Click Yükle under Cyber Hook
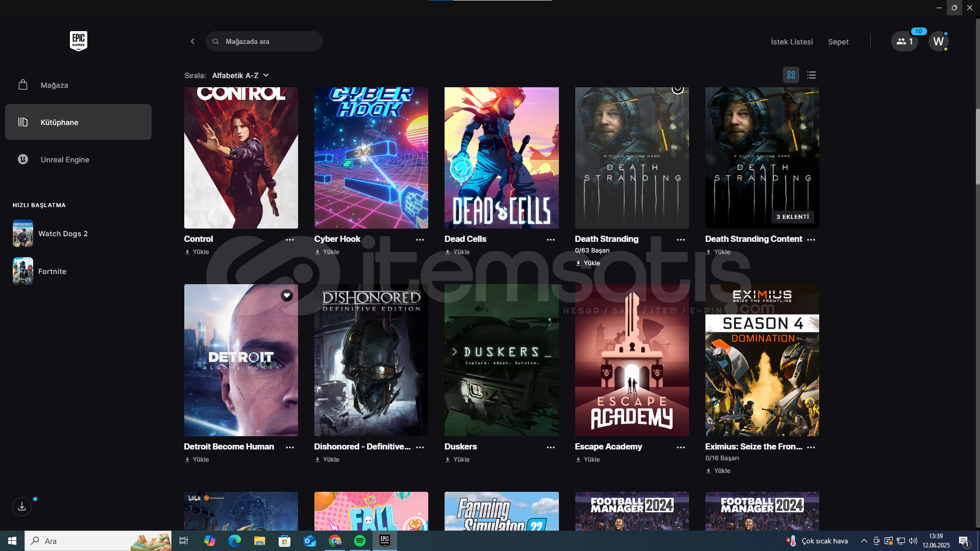The image size is (980, 551). [x=327, y=252]
